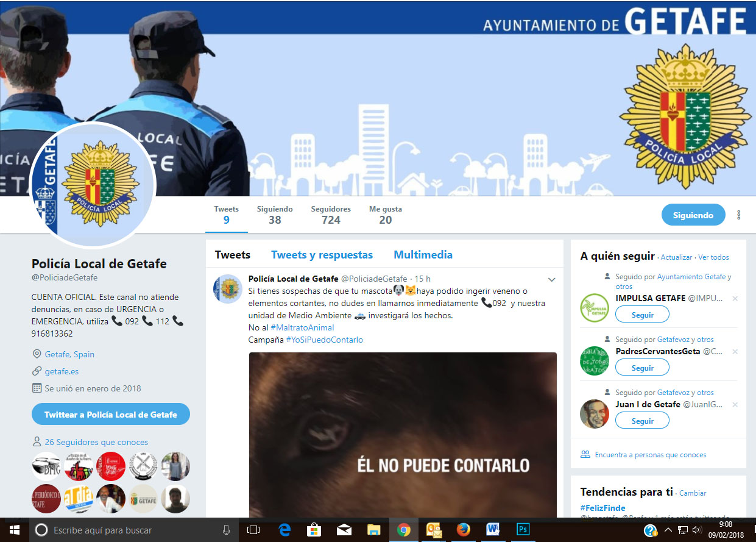Screen dimensions: 756x542
Task: Click microphone icon in taskbar search
Action: click(226, 530)
